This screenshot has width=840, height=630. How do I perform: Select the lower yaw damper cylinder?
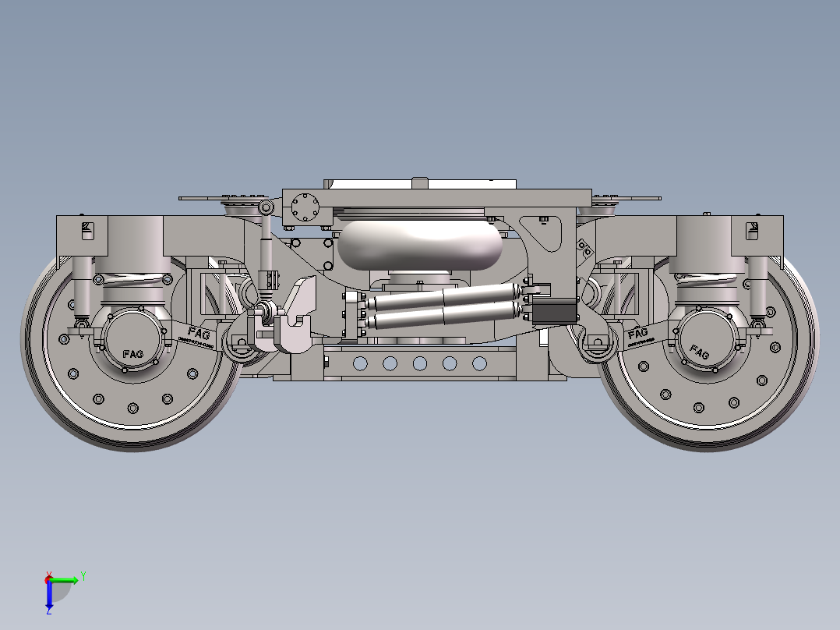click(x=445, y=315)
